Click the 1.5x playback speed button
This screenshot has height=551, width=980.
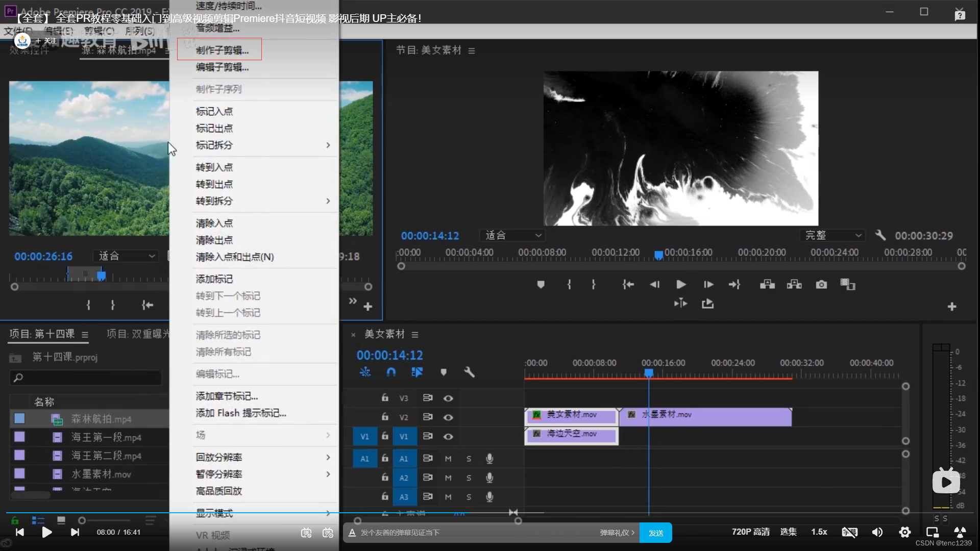tap(819, 532)
